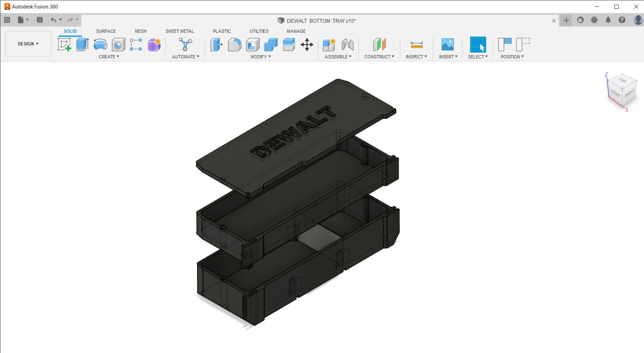Viewport: 644px width, 353px height.
Task: Expand the MODIFY dropdown
Action: coord(260,57)
